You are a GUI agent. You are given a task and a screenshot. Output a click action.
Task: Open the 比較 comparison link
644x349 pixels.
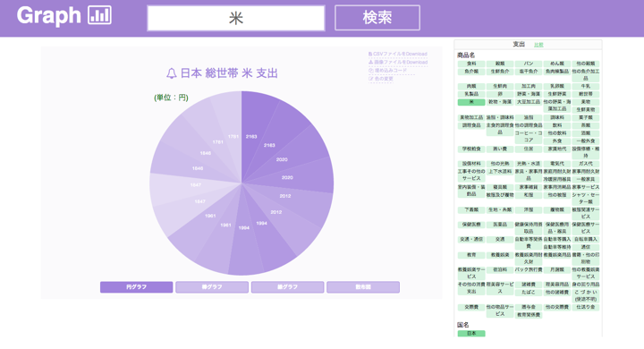pyautogui.click(x=538, y=45)
